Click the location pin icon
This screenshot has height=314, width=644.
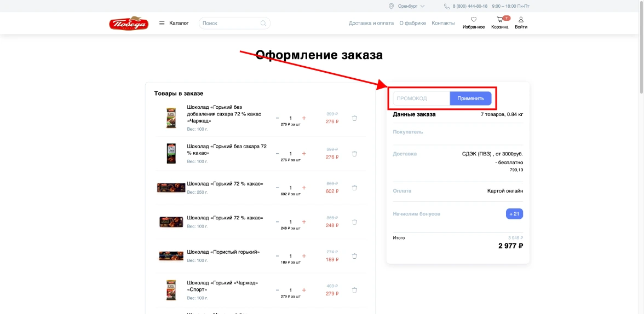click(392, 6)
